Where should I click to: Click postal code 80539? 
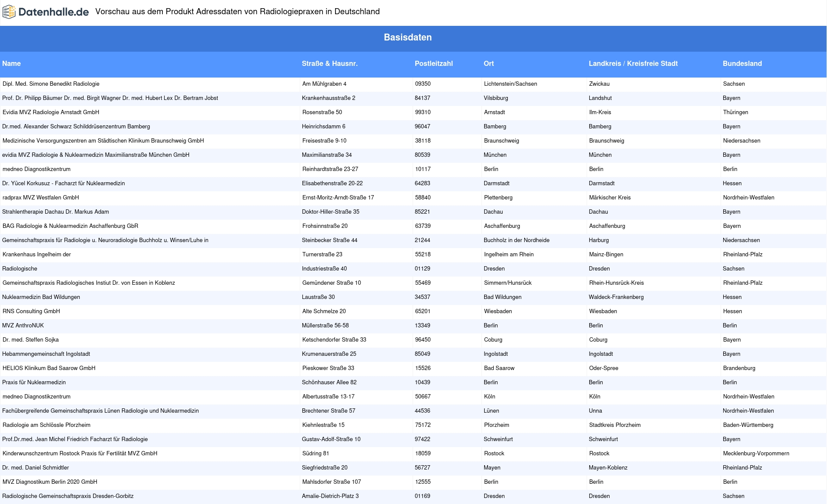click(x=423, y=155)
